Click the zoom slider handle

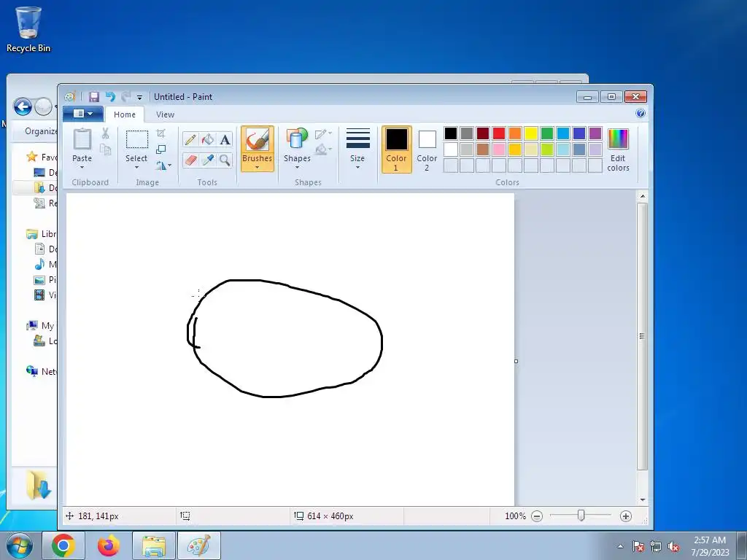(581, 516)
